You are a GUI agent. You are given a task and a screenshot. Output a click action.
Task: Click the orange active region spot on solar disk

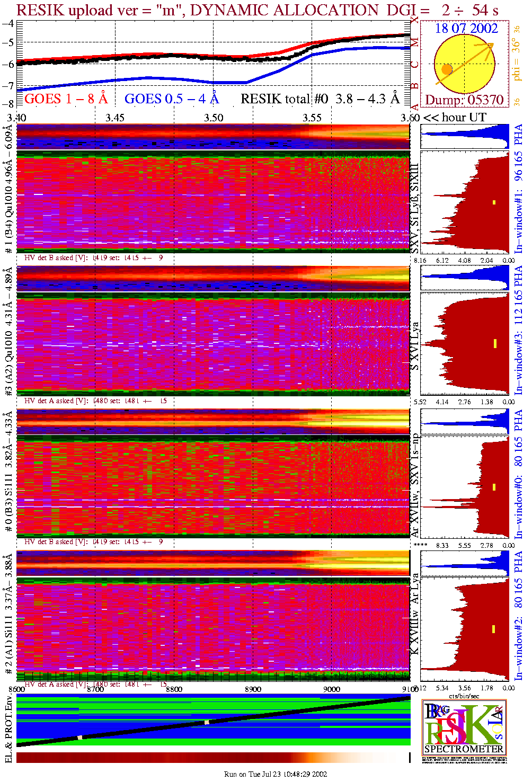tap(447, 69)
